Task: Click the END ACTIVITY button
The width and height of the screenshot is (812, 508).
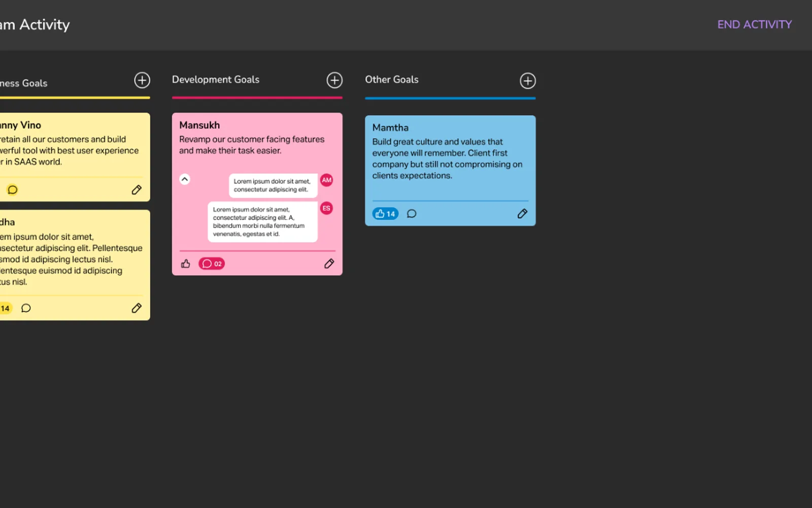Action: (755, 24)
